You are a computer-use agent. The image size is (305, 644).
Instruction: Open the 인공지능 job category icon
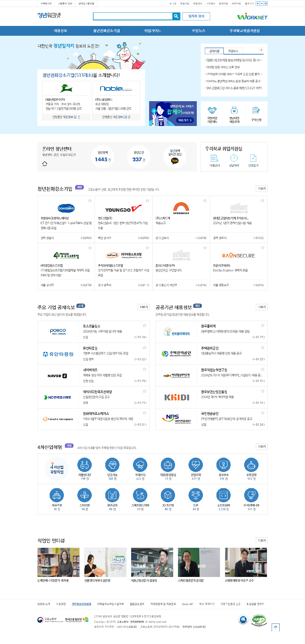pos(112,465)
